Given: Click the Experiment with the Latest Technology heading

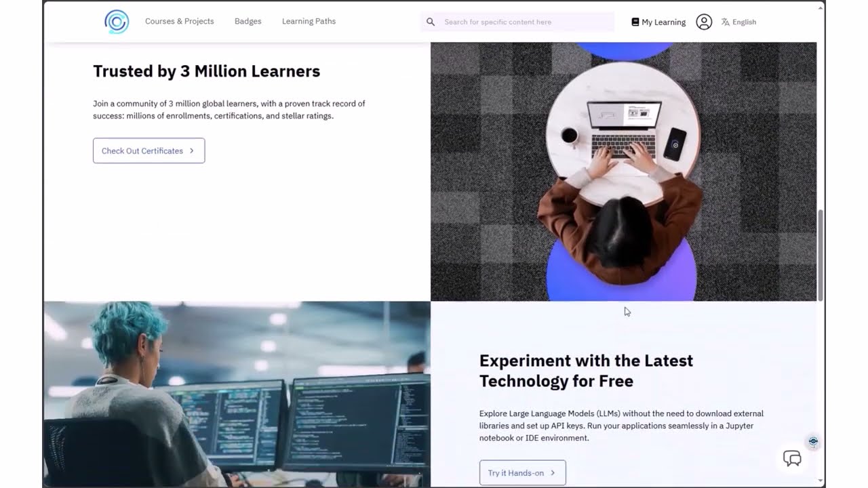Looking at the screenshot, I should [x=587, y=371].
